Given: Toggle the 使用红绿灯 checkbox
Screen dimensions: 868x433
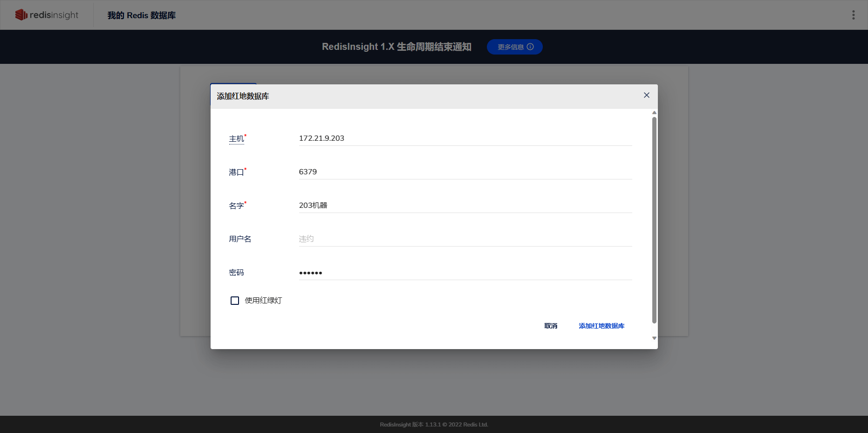Looking at the screenshot, I should tap(234, 301).
